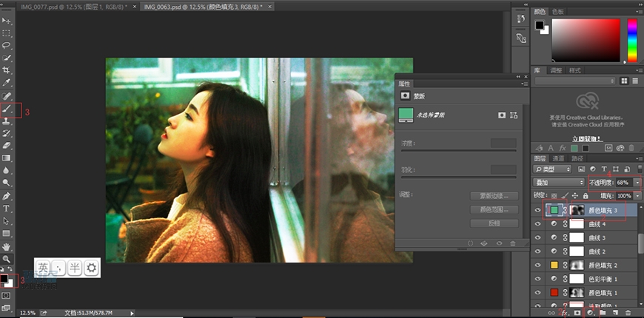Select the Crop tool
Viewport: 644px width, 318px height.
[x=7, y=70]
